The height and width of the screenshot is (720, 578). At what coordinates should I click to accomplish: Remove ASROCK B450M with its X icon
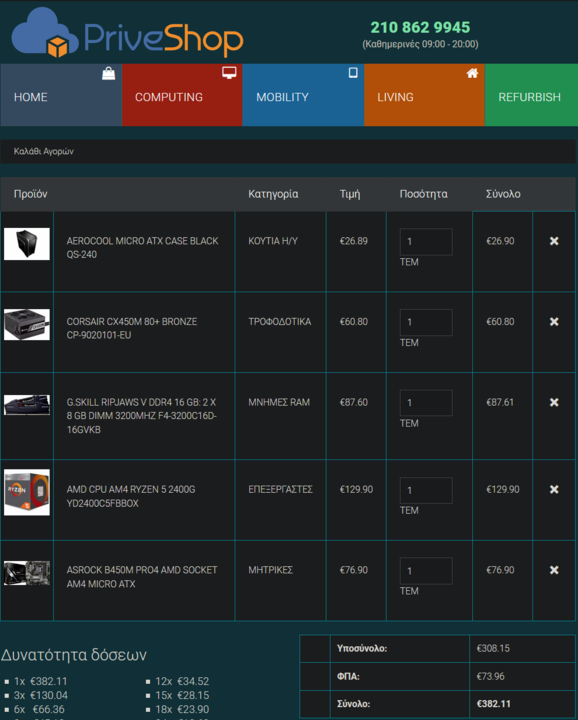click(x=554, y=570)
